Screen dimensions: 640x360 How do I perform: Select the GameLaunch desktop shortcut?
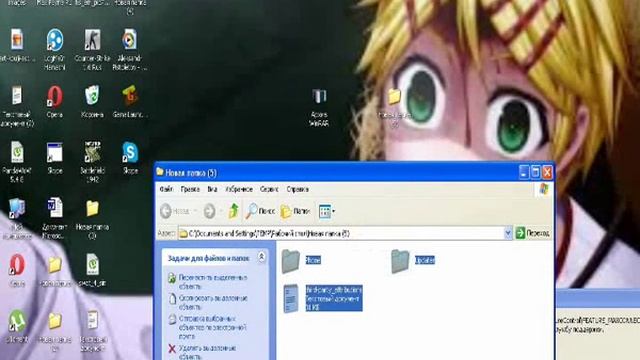coord(130,96)
